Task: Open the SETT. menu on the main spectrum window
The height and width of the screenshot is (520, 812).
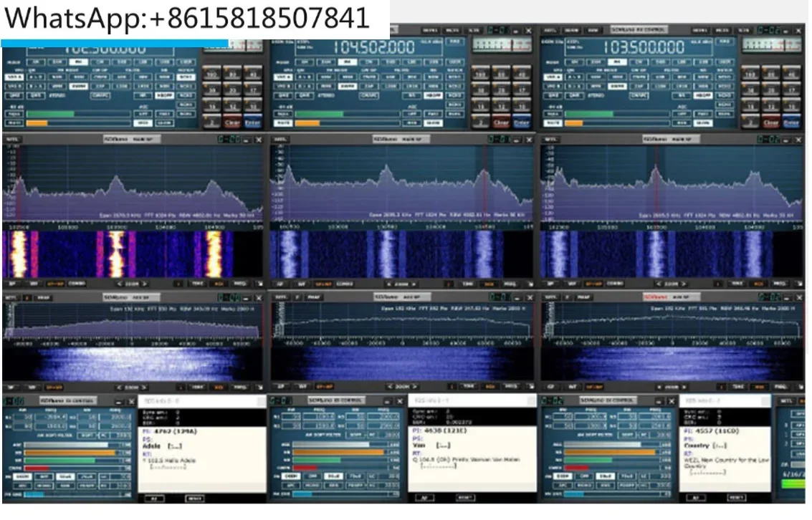Action: [13, 139]
